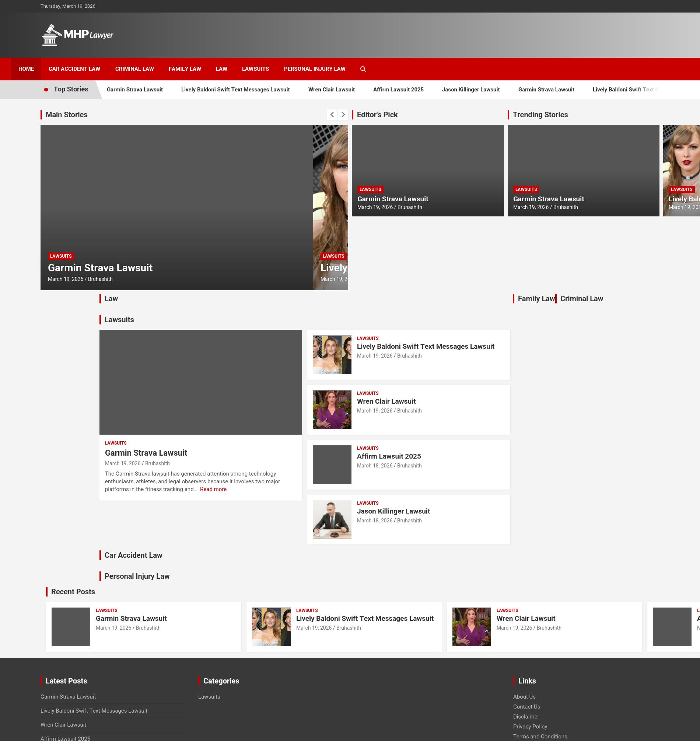Open Jason Killinger Lawsuit thumbnail image
Viewport: 700px width, 741px height.
[332, 519]
